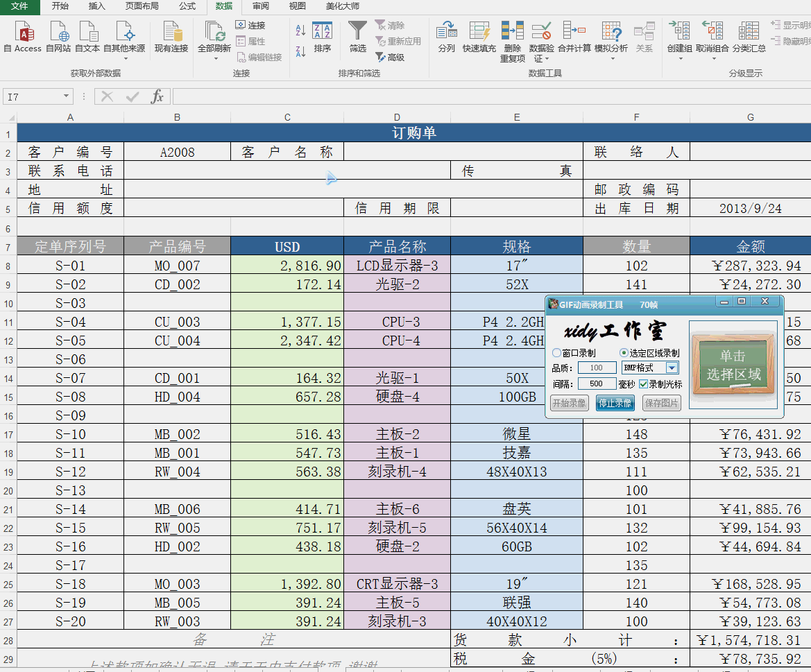
Task: Click the Connections (连接) button
Action: pos(250,25)
